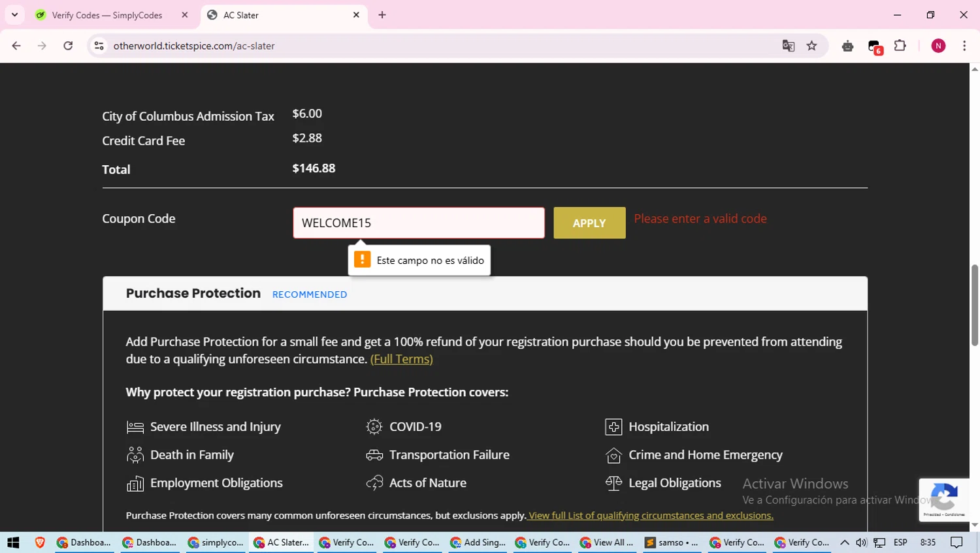The height and width of the screenshot is (553, 980).
Task: Click the Severe Illness and Injury icon
Action: point(135,427)
